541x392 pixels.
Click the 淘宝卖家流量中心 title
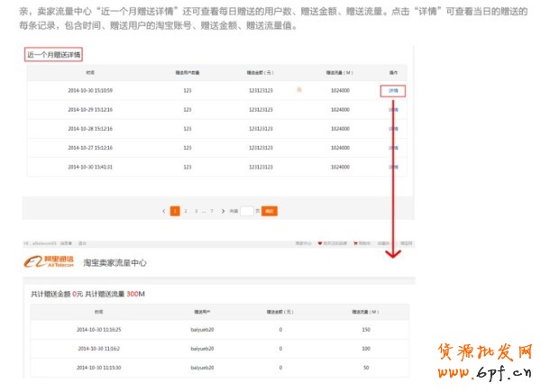click(115, 262)
